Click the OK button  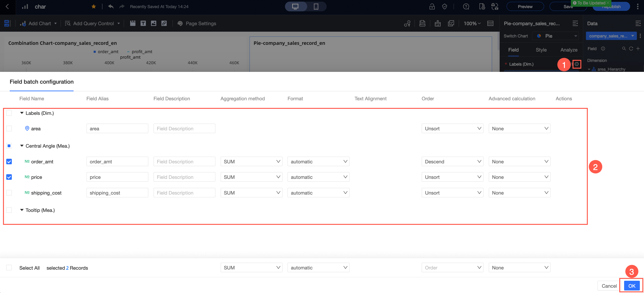pyautogui.click(x=632, y=286)
